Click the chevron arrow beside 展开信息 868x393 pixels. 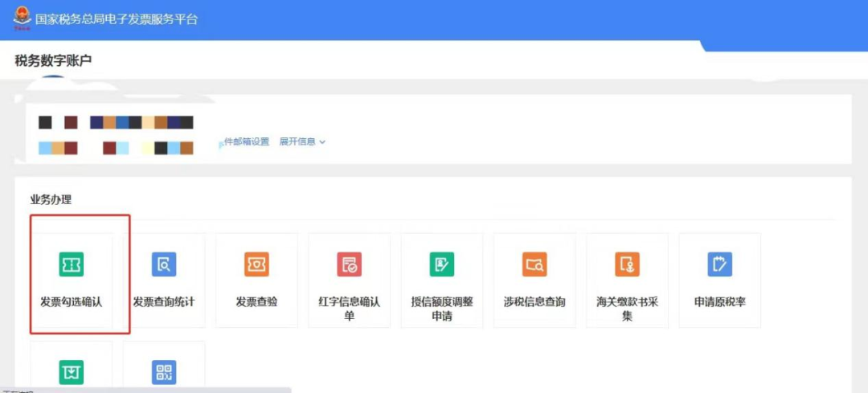tap(322, 142)
